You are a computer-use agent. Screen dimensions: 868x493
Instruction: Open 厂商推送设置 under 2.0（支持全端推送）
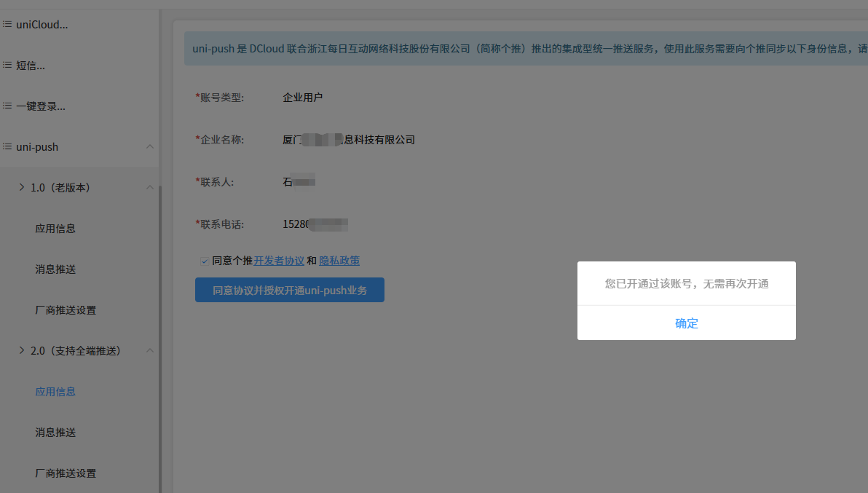66,473
